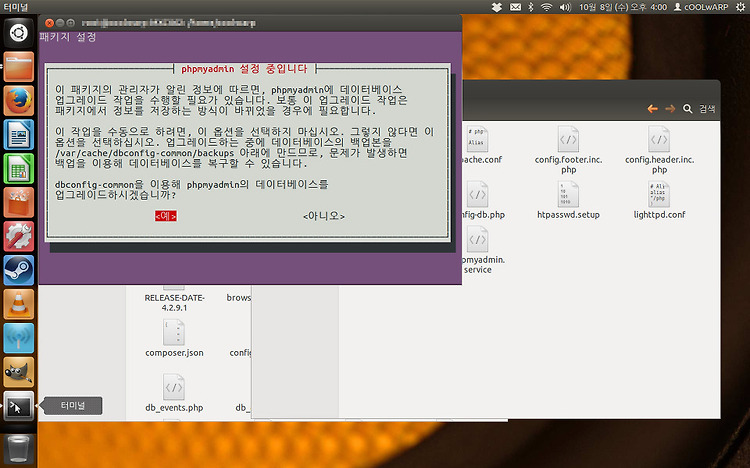
Task: Go forward in file manager window
Action: click(x=670, y=109)
